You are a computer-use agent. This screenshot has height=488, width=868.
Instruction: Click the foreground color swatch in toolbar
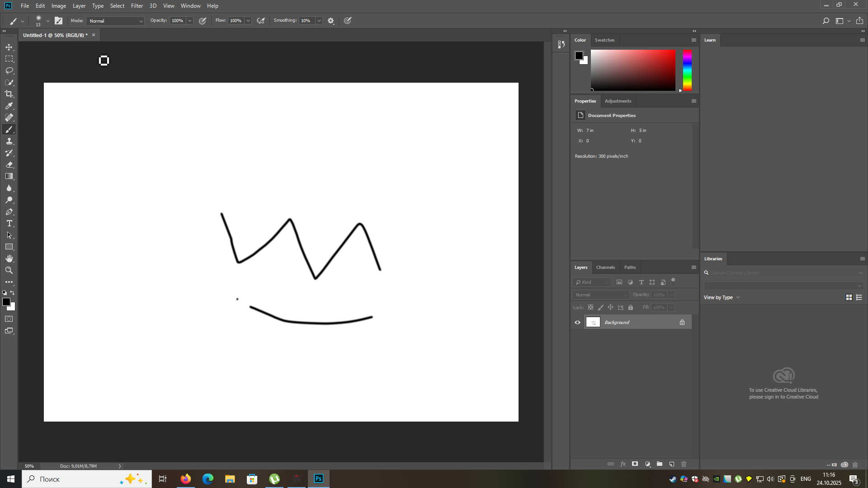click(x=6, y=302)
